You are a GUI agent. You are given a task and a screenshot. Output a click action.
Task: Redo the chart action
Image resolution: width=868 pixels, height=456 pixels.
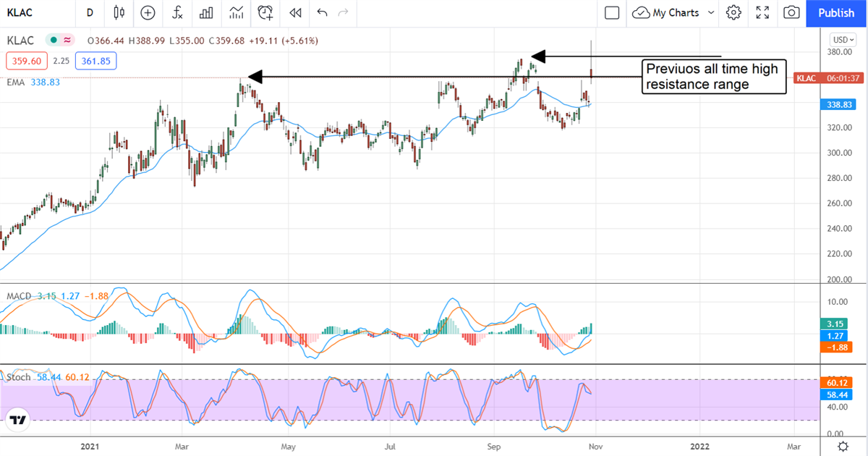click(x=344, y=12)
